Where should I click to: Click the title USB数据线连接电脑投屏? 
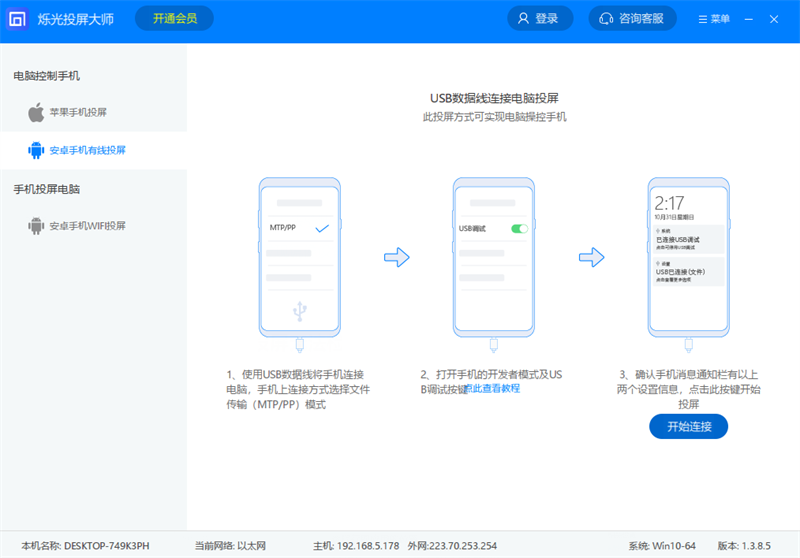click(494, 98)
